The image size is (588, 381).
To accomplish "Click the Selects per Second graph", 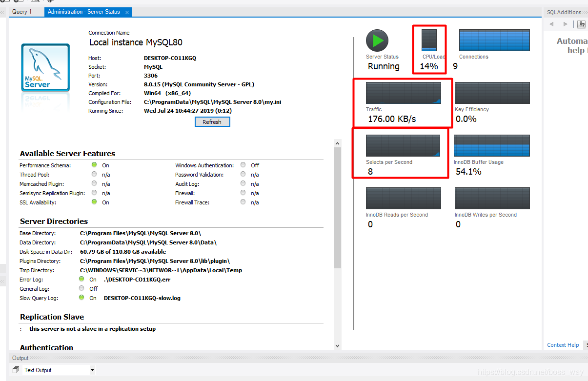I will (x=403, y=145).
